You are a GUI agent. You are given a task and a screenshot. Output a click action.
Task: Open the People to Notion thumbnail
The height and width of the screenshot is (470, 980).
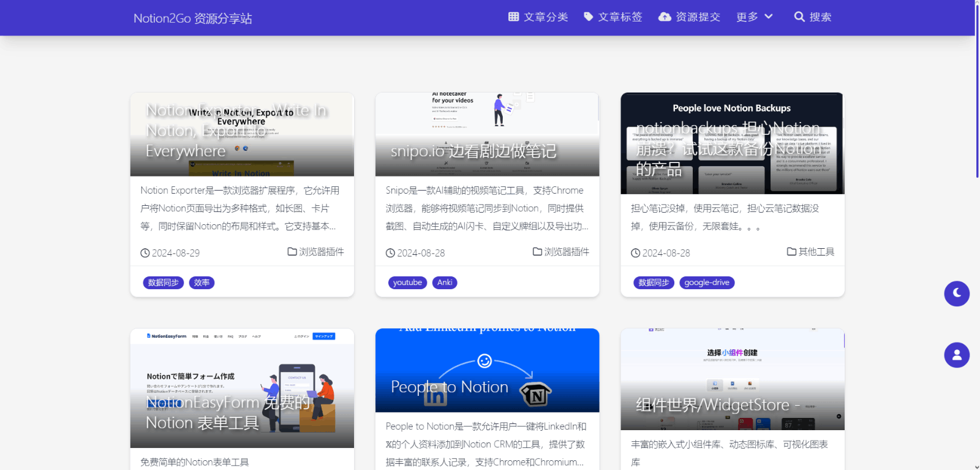(487, 370)
